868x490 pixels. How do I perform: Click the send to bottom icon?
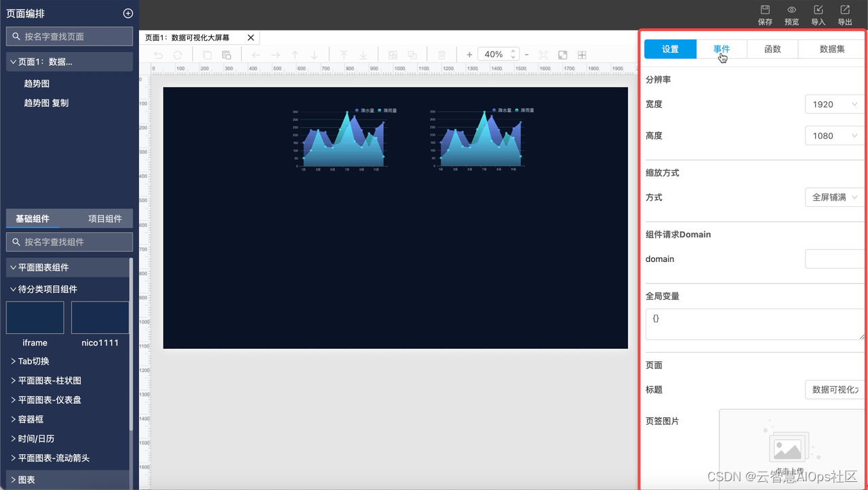[x=363, y=55]
